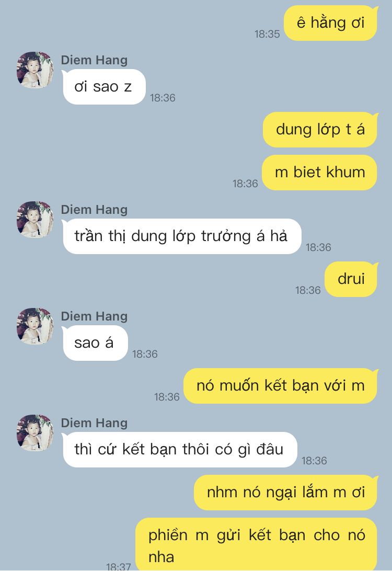This screenshot has height=571, width=392.
Task: Click the "trần thị dung lớp trưởng á hả" bubble
Action: click(x=181, y=236)
